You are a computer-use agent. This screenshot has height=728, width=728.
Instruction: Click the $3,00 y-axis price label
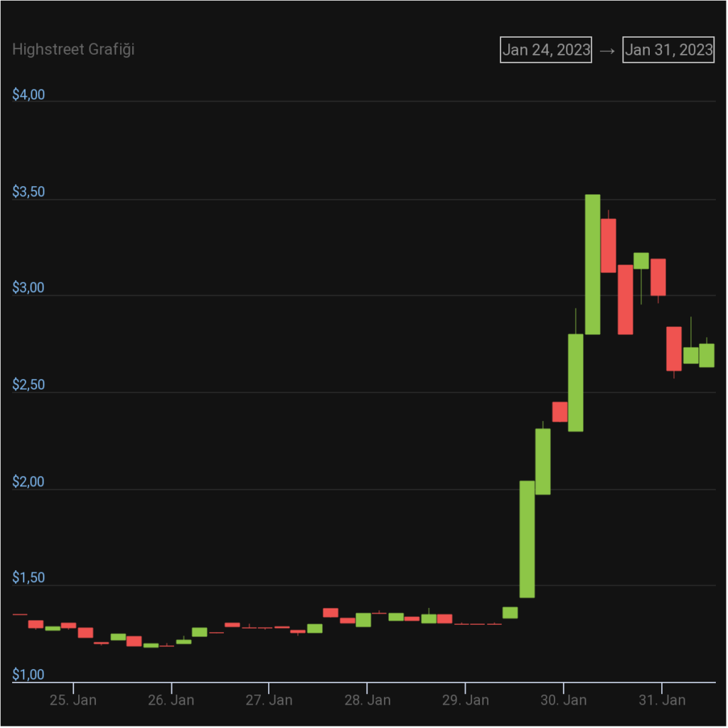(28, 289)
